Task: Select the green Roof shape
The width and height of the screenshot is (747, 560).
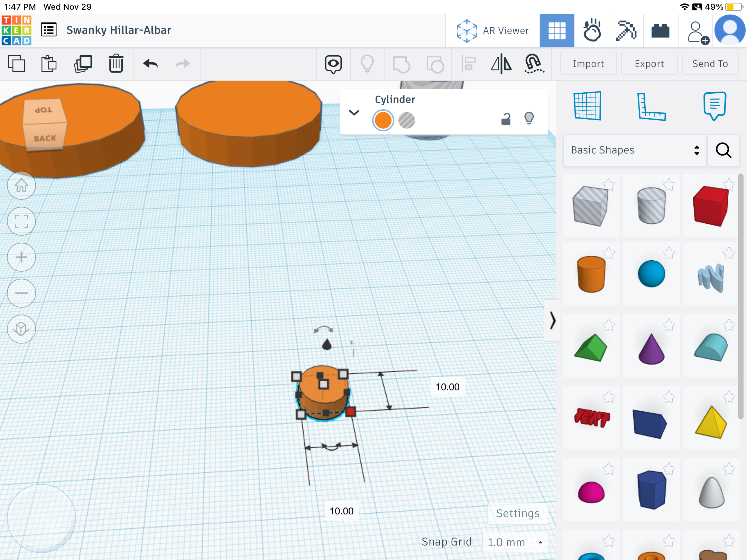Action: point(591,347)
